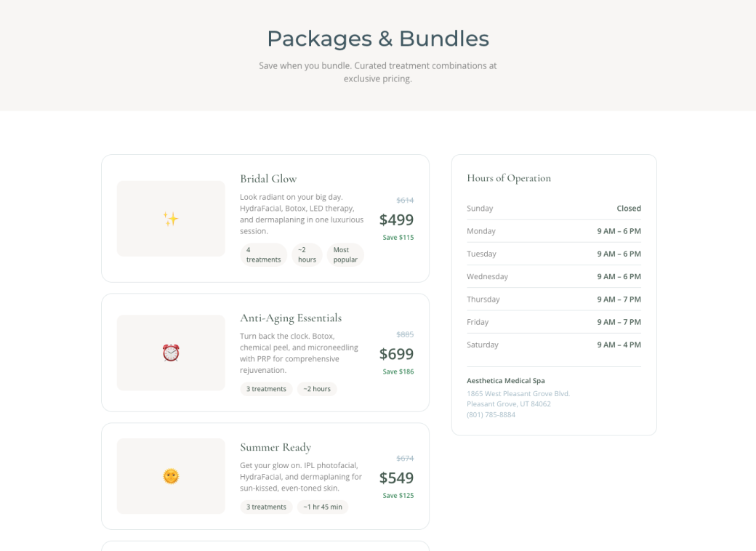Viewport: 756px width, 551px height.
Task: Click the Summer Ready description text
Action: tap(301, 477)
